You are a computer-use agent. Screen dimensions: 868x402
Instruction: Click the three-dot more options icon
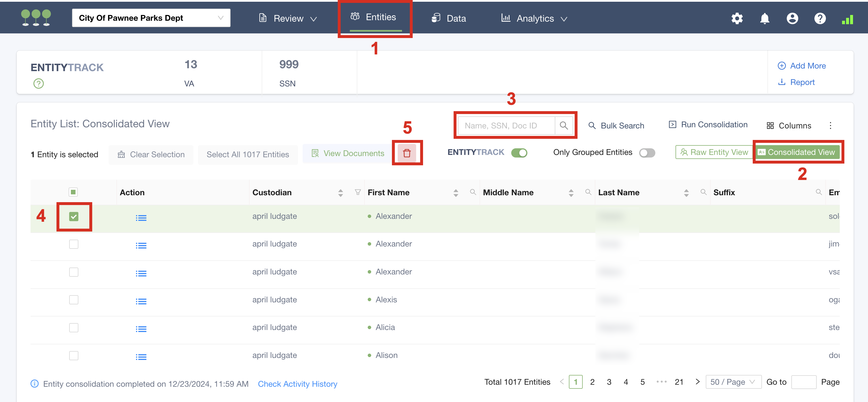pos(830,126)
